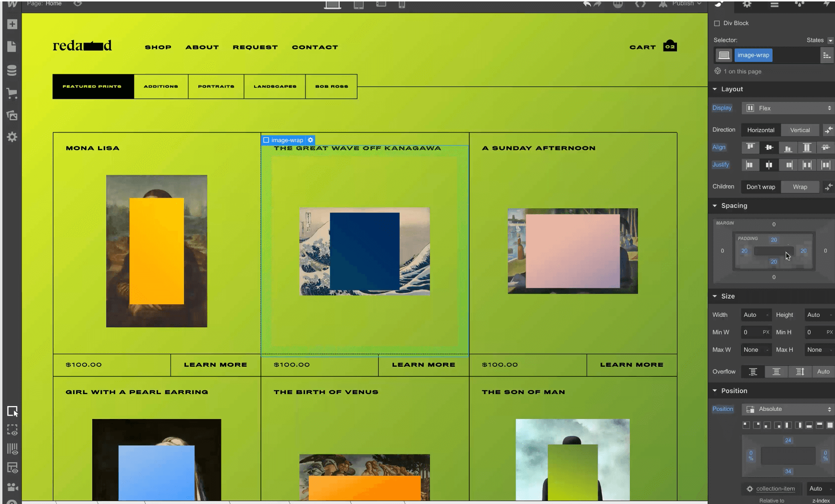Click the About nav link
The height and width of the screenshot is (504, 835).
point(202,47)
